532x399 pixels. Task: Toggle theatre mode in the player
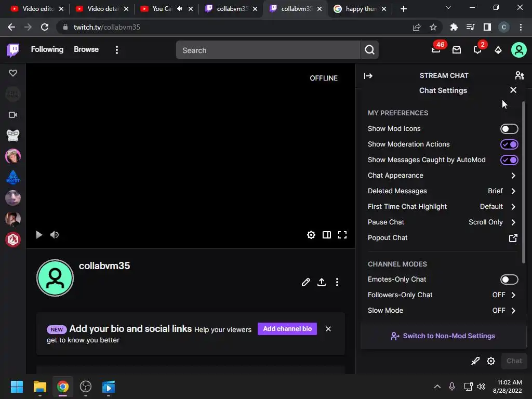[x=326, y=235]
